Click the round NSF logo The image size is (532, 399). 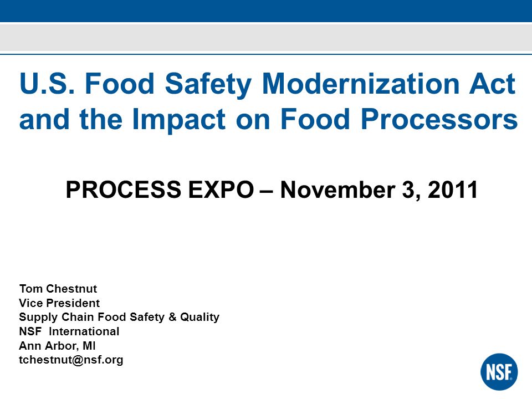[499, 372]
